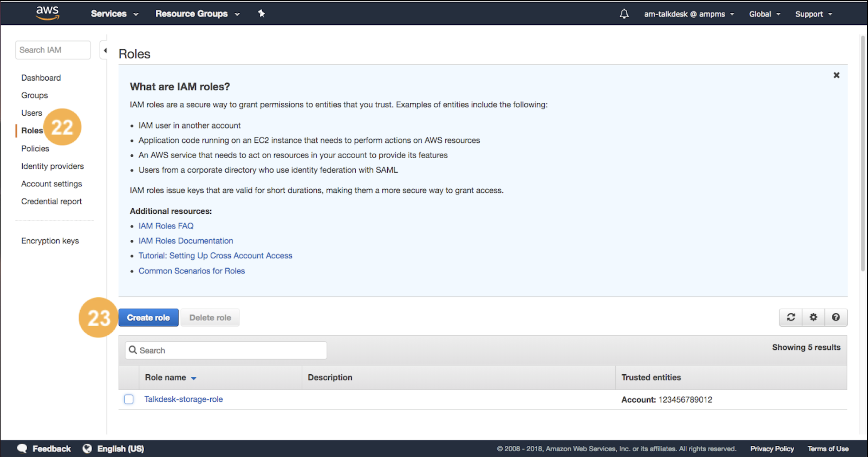
Task: Open the Support dropdown
Action: click(x=814, y=14)
